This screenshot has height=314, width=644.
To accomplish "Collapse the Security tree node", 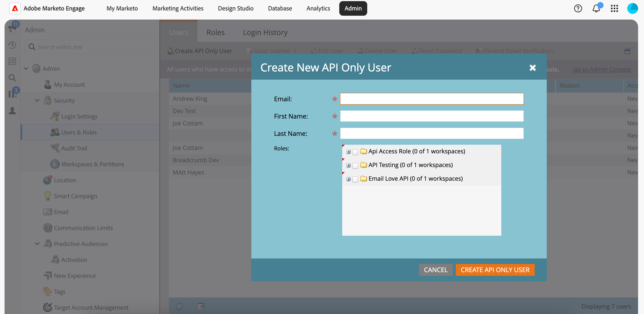I will (x=37, y=100).
